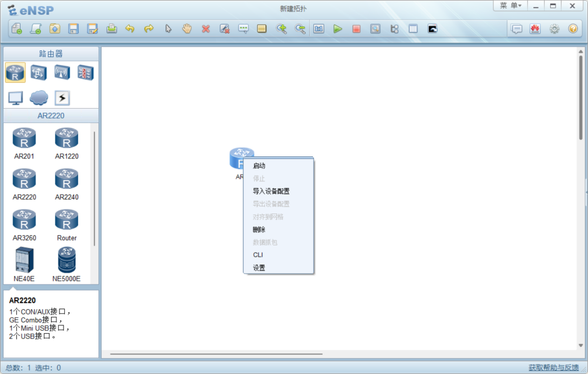Viewport: 588px width, 374px height.
Task: Click the grid display toolbar icon
Action: pos(413,29)
